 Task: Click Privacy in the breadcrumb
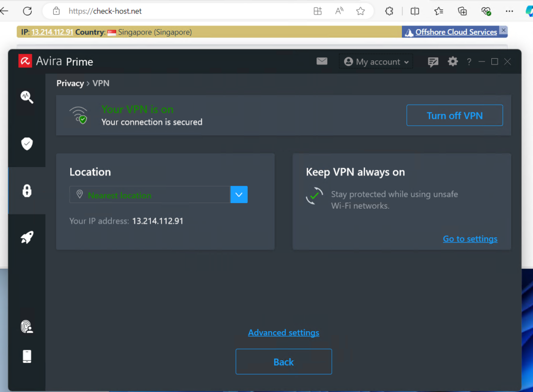click(x=70, y=83)
